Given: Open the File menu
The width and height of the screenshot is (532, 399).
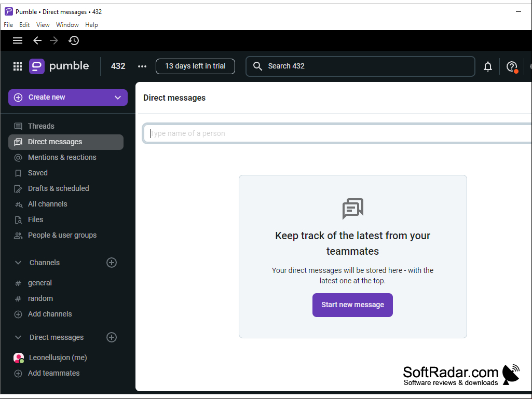Looking at the screenshot, I should click(x=8, y=25).
